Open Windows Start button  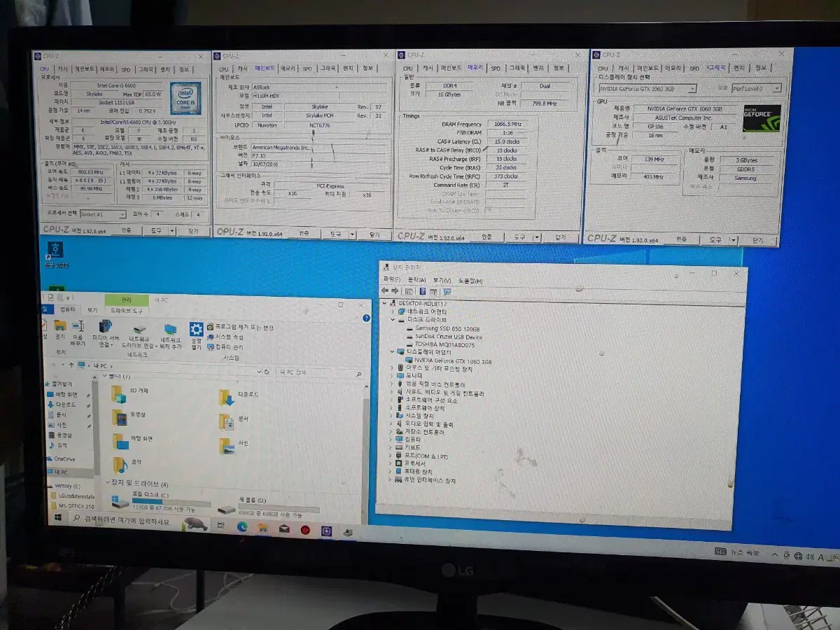point(57,518)
